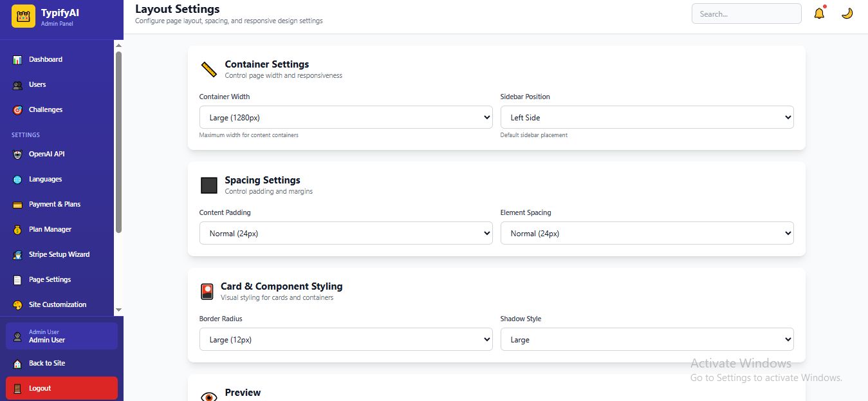Click the Languages globe icon
Screen dimensions: 868x401
point(17,180)
